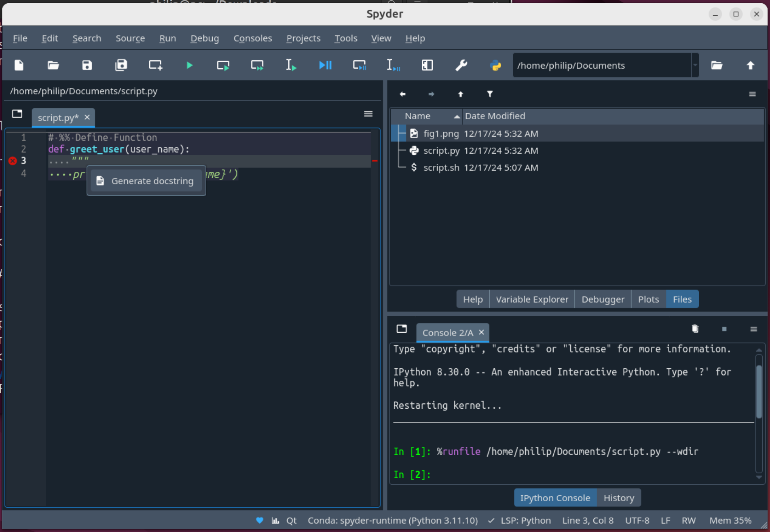The width and height of the screenshot is (770, 532).
Task: Open the Source menu
Action: pyautogui.click(x=130, y=38)
